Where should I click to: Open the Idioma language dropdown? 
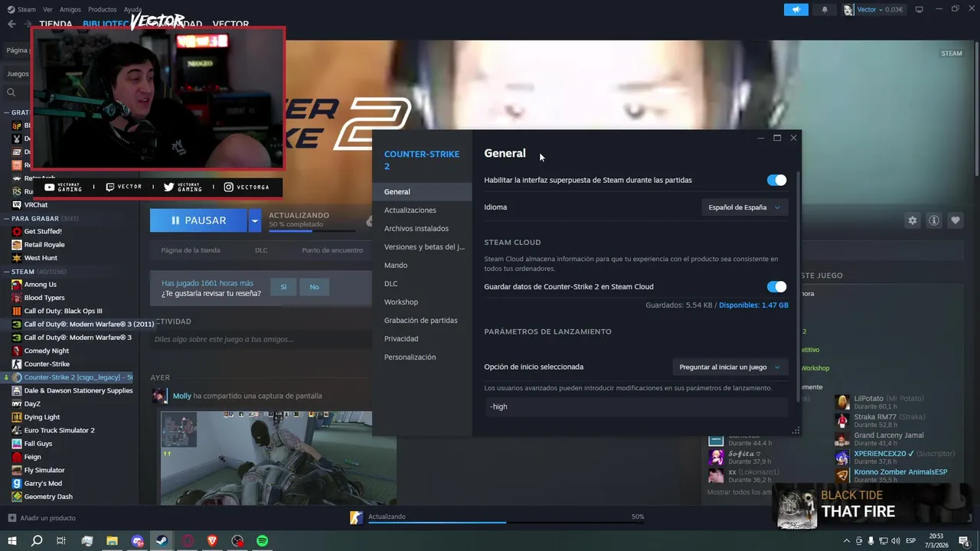(744, 207)
